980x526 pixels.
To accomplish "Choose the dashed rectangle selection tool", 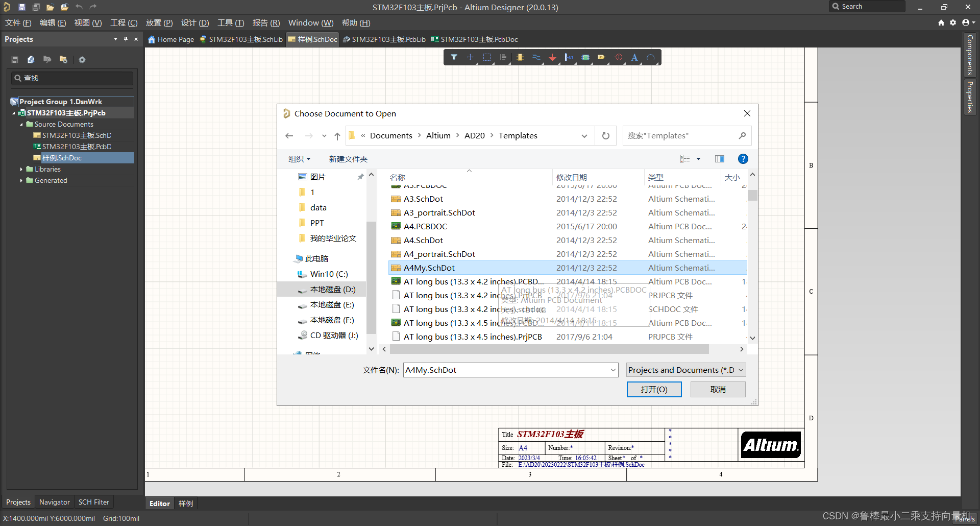I will click(x=487, y=57).
